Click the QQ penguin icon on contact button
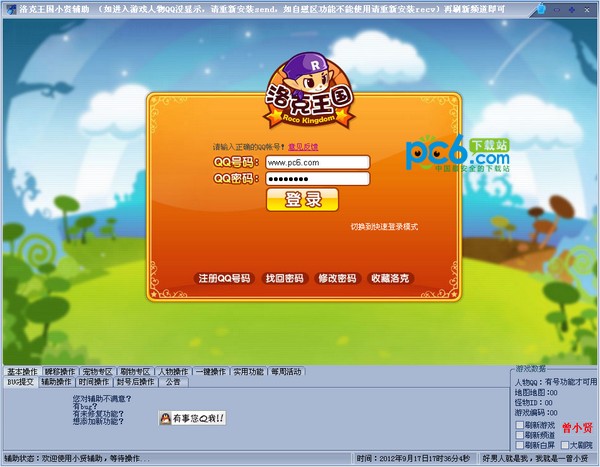 point(165,418)
